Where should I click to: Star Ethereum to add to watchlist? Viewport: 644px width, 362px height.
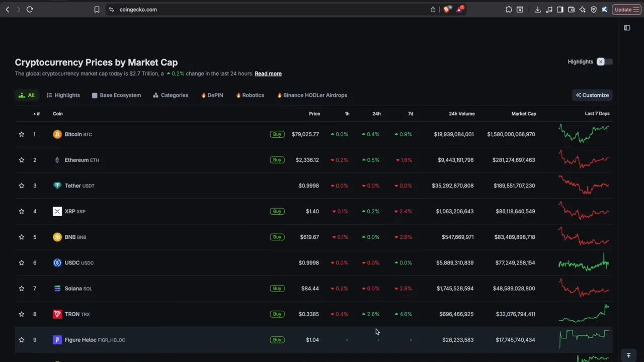pos(22,160)
